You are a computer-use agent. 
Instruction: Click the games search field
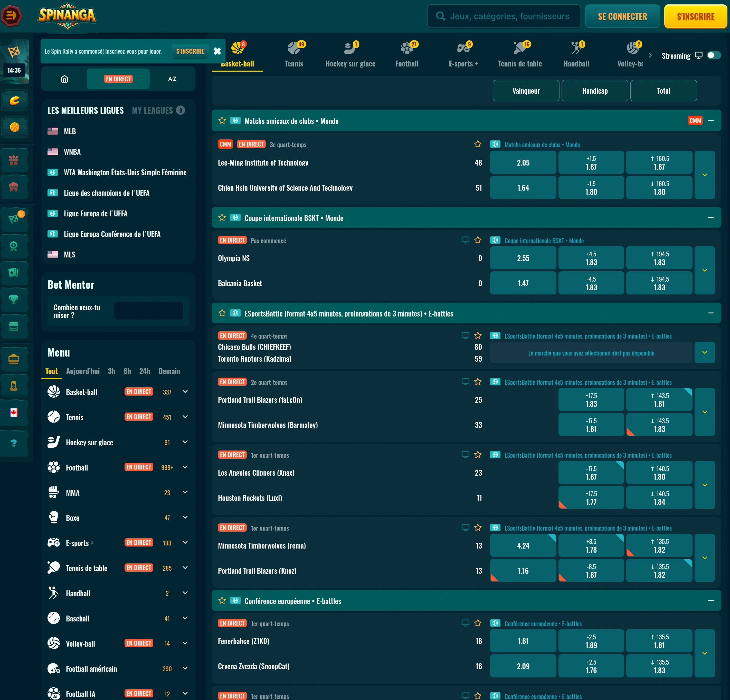504,16
